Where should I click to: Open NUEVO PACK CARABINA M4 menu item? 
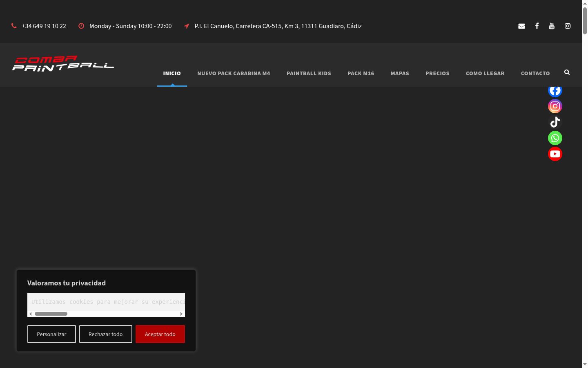(x=234, y=73)
